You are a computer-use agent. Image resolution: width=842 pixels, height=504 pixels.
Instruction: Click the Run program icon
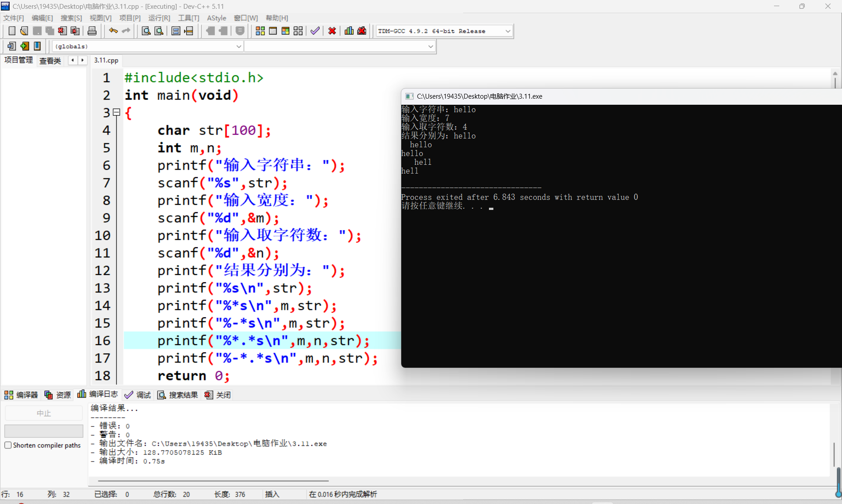tap(273, 31)
